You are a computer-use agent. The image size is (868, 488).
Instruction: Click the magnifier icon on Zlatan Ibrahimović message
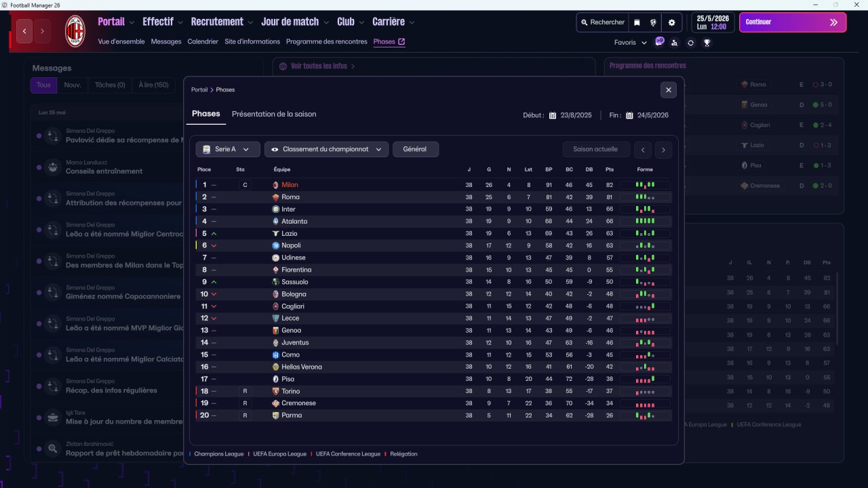[52, 449]
